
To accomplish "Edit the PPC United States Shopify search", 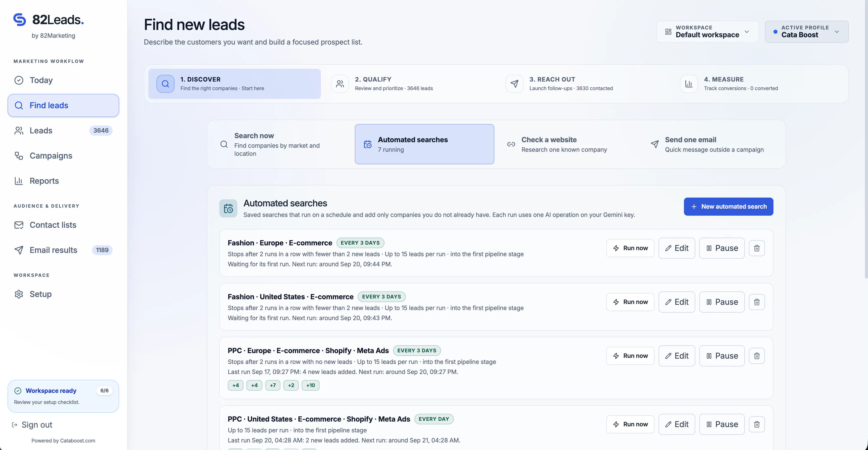I will point(677,424).
